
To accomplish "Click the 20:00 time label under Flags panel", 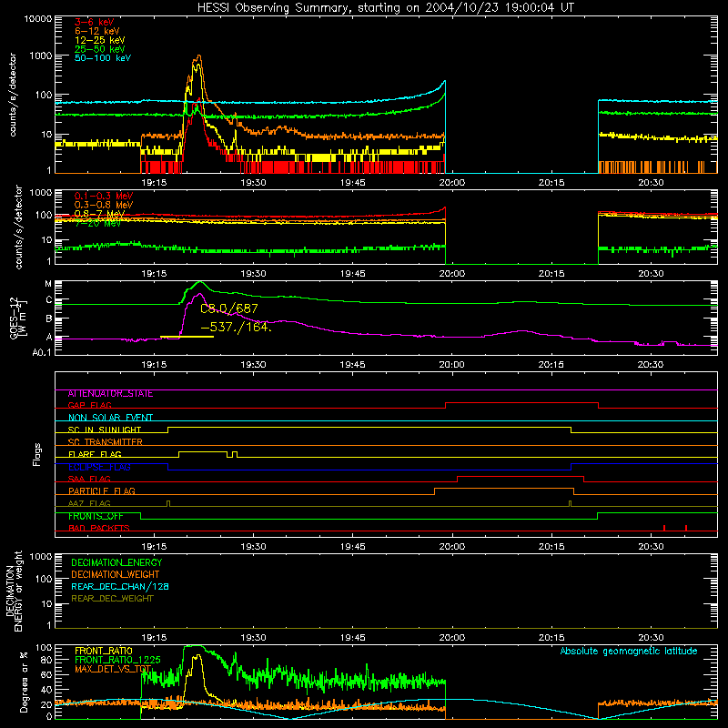I will point(451,547).
